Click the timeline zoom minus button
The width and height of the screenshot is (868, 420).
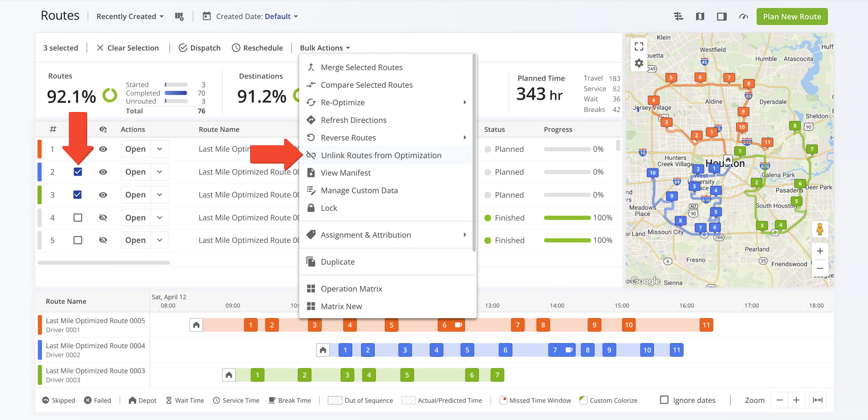[x=779, y=400]
